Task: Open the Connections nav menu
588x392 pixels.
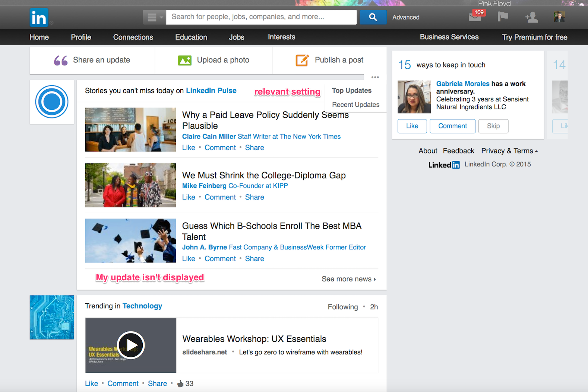Action: point(133,37)
